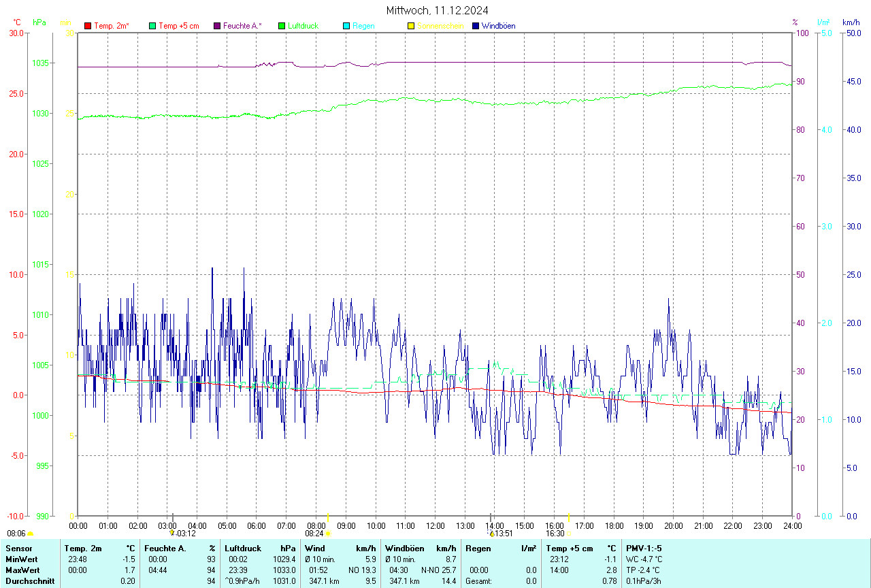Image resolution: width=871 pixels, height=588 pixels.
Task: Click the Luftdruck legend label
Action: (x=303, y=26)
